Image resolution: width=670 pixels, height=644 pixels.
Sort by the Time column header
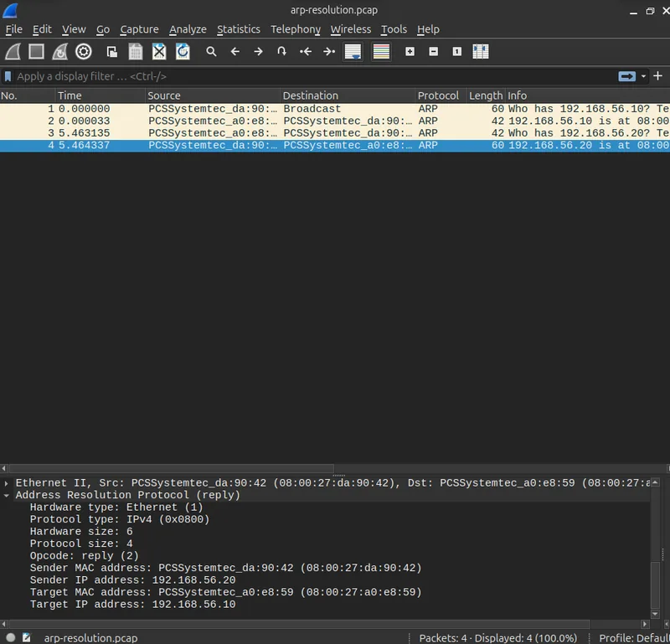pyautogui.click(x=100, y=95)
